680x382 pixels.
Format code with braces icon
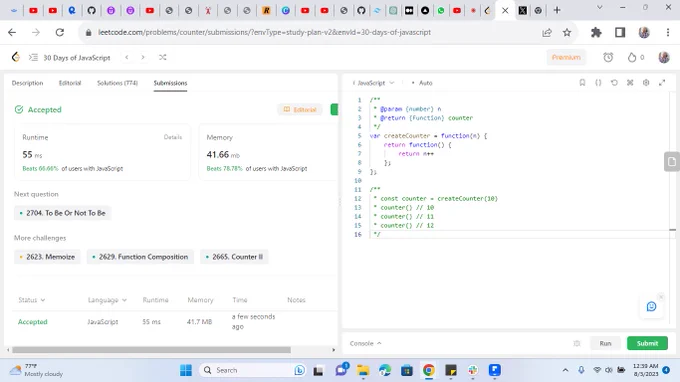(x=598, y=82)
